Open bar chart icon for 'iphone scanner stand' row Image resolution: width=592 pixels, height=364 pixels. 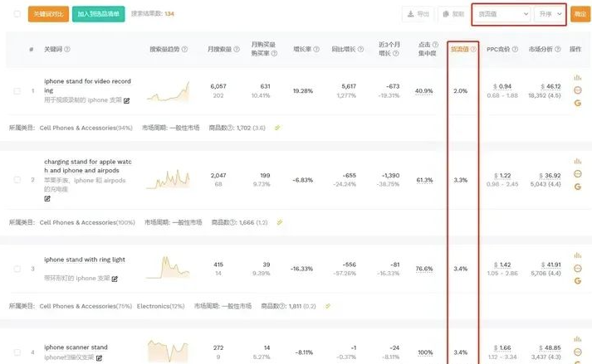point(577,339)
